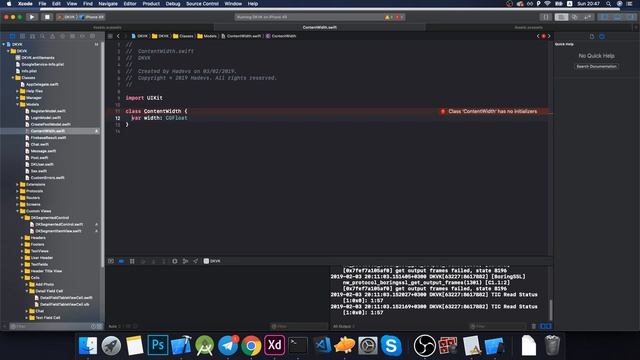This screenshot has height=360, width=640.
Task: Collapse the DKVK project root
Action: click(4, 44)
